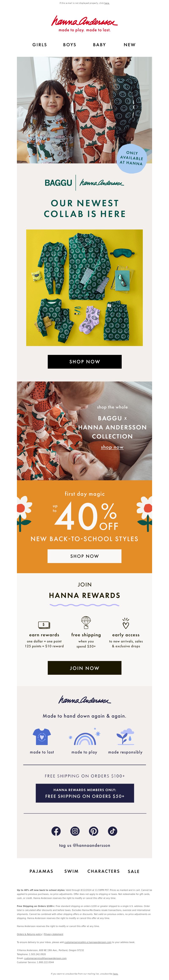Viewport: 169px width, 980px height.
Task: Click the made to play rainbow icon
Action: point(84,738)
